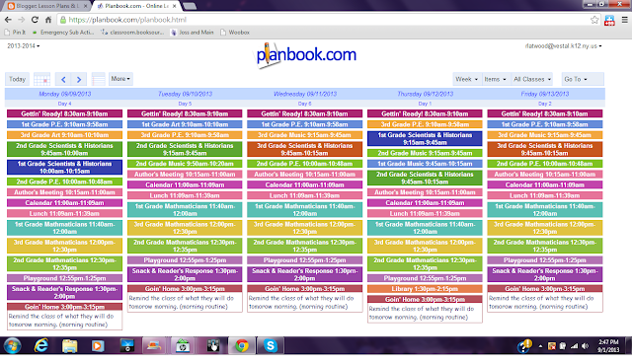Open the Windows Start menu

click(12, 346)
